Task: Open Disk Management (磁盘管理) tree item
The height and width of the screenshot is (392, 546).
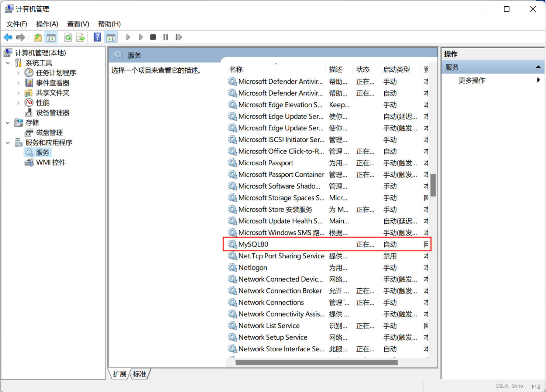Action: tap(49, 133)
